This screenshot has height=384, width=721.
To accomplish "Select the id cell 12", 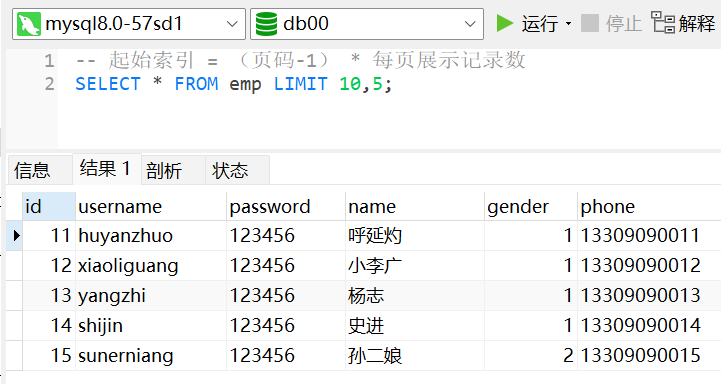I will click(x=49, y=265).
